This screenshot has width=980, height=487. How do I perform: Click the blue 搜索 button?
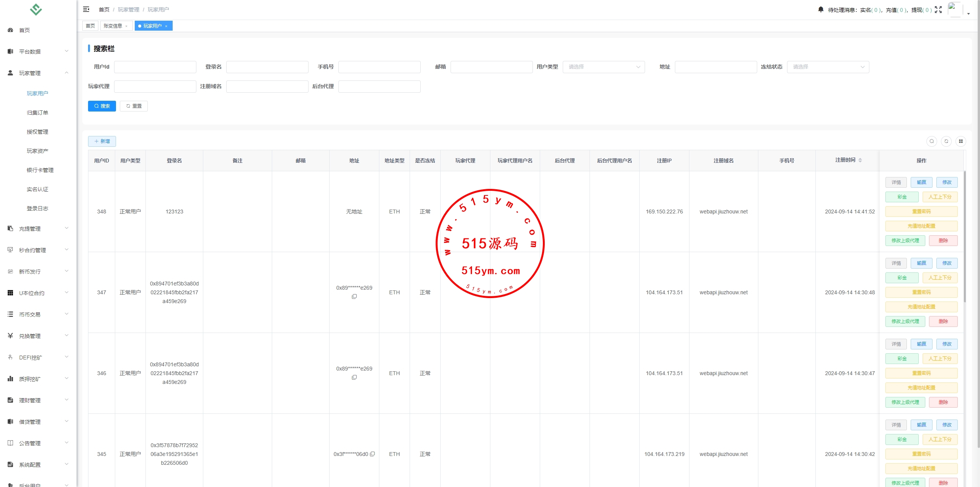[102, 106]
